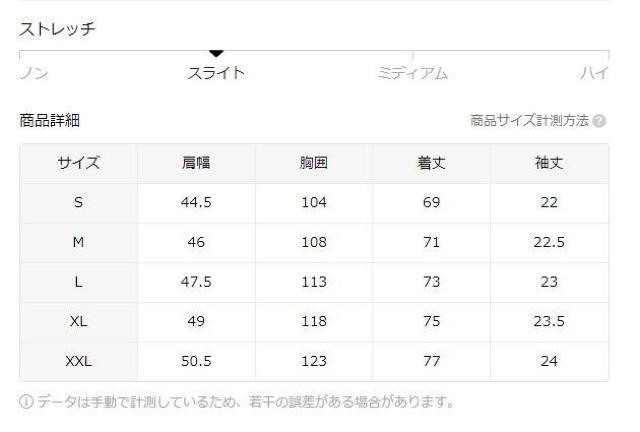Select the L size row label
This screenshot has width=640, height=432.
coord(78,282)
